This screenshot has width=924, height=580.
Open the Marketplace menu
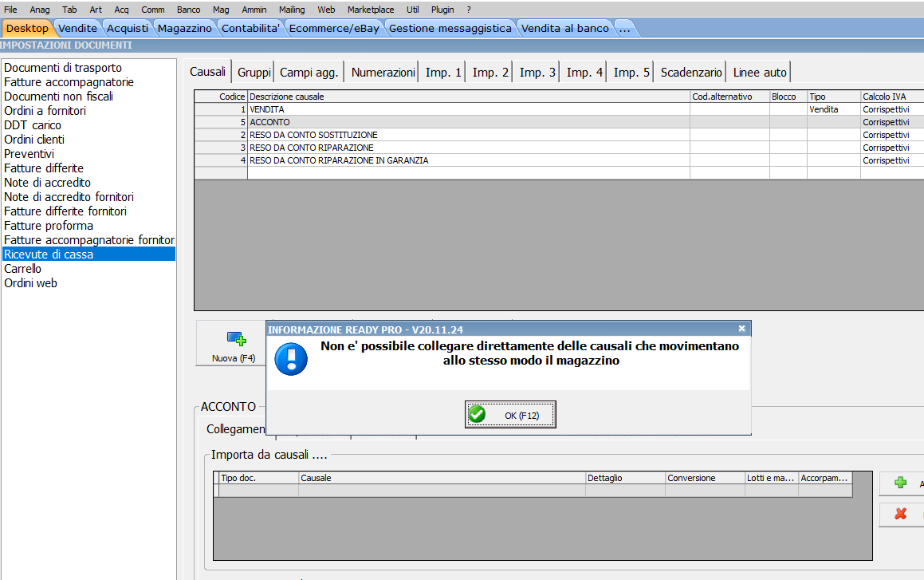coord(371,10)
